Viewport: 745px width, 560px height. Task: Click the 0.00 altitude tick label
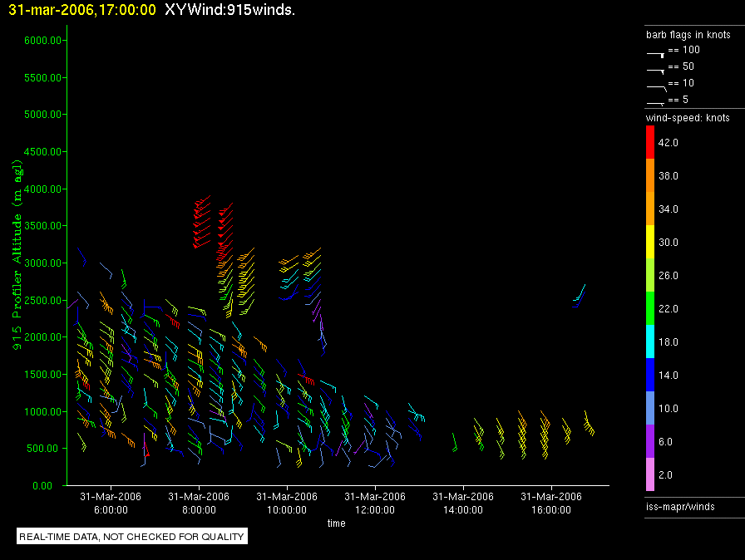(x=42, y=485)
